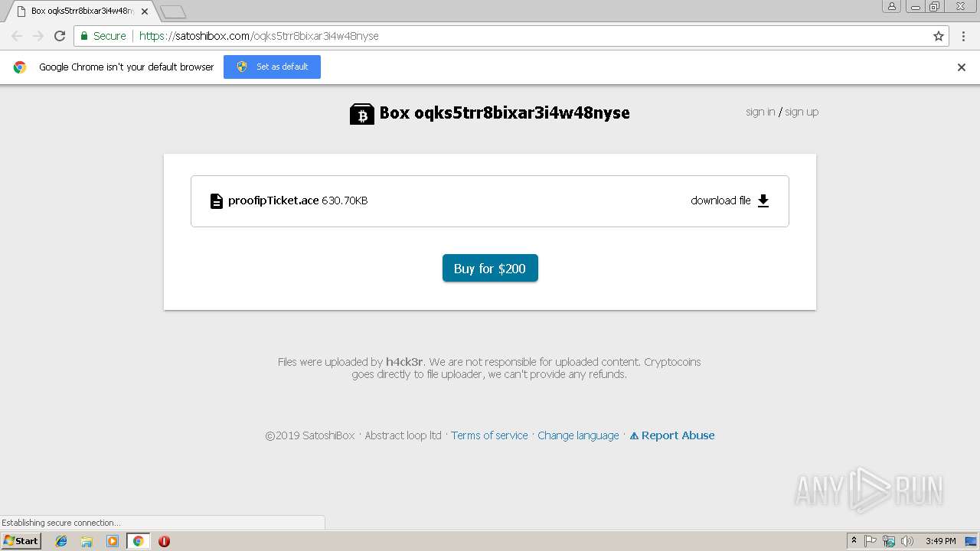980x551 pixels.
Task: Click the download arrow icon
Action: coord(763,201)
